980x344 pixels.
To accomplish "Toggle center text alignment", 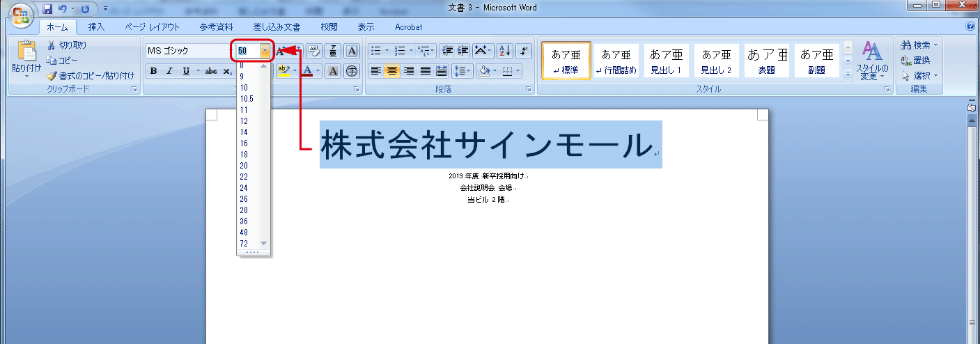I will [x=392, y=71].
